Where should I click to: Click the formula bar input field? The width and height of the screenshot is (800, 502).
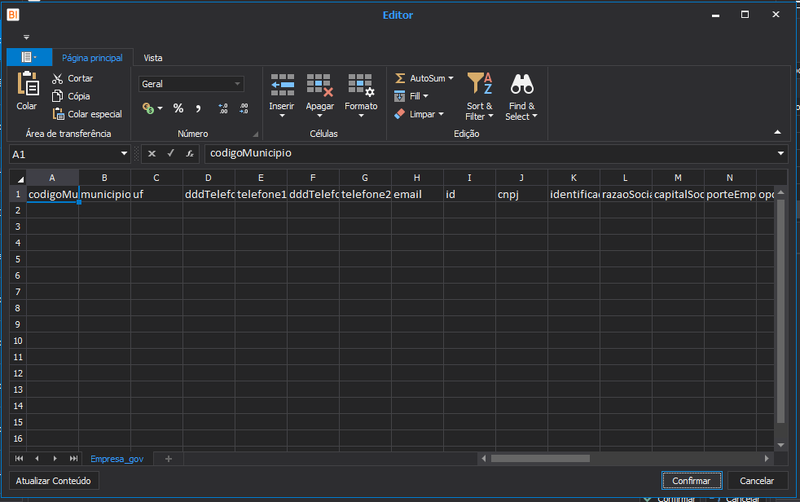tap(490, 154)
